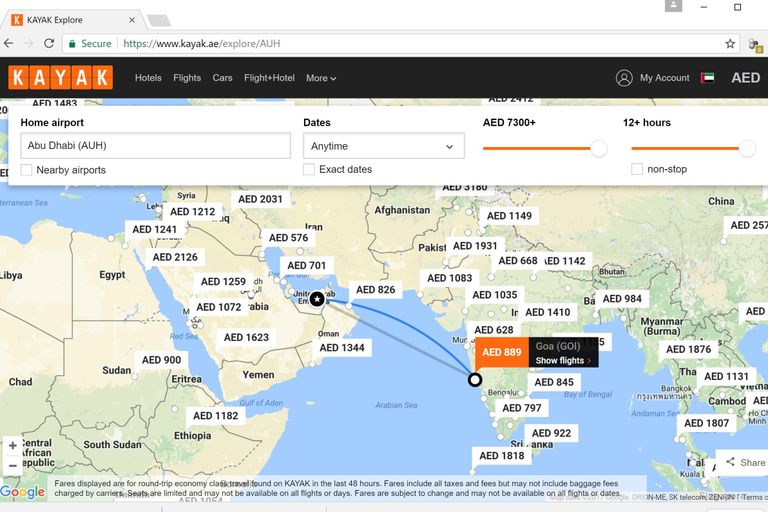Viewport: 768px width, 512px height.
Task: Open the AED currency selector
Action: point(745,78)
